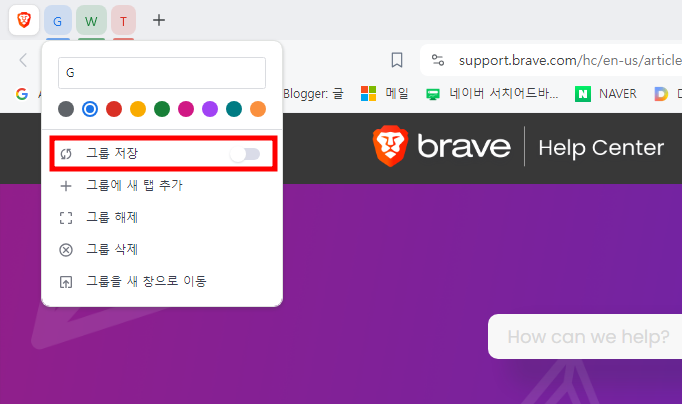Choose the purple group color
Viewport: 682px width, 404px height.
point(210,109)
